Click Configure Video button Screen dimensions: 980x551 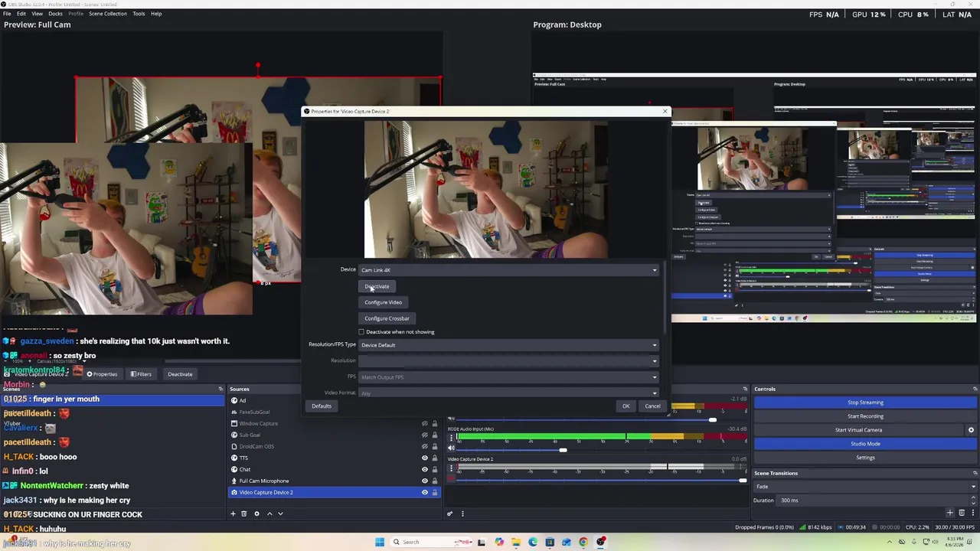[383, 302]
